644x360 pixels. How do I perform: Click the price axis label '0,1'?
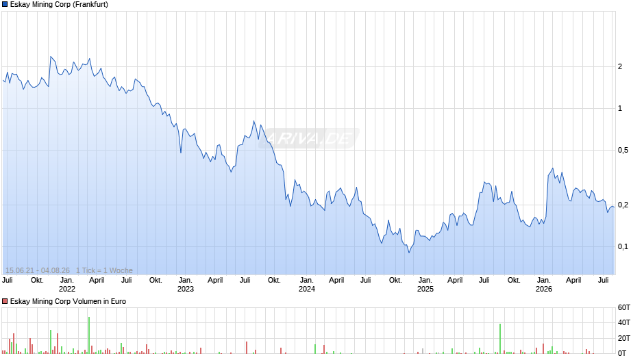623,246
